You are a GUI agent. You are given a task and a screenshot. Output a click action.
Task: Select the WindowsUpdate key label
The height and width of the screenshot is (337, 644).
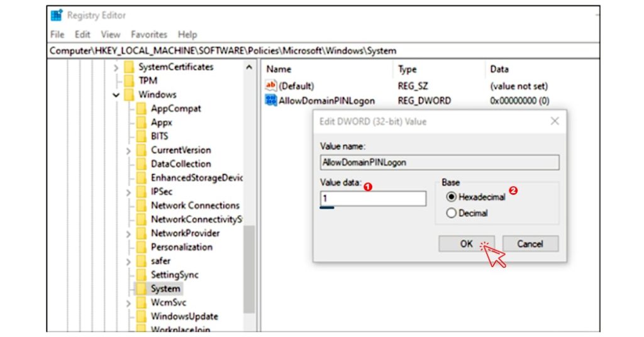click(x=184, y=316)
